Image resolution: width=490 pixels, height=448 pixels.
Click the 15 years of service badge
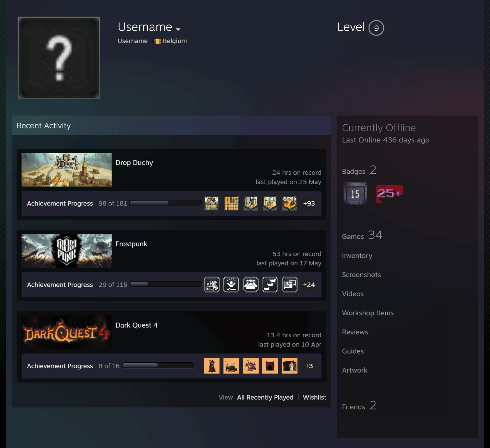(355, 194)
